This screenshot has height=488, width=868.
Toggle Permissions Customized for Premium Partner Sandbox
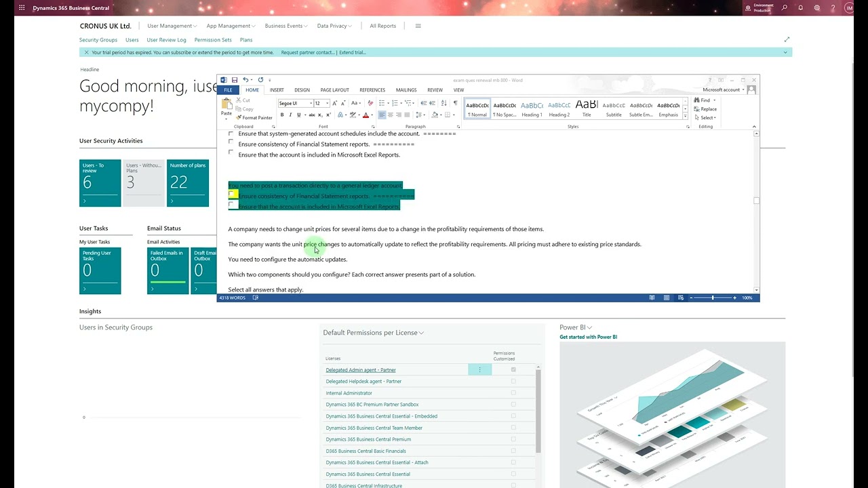tap(513, 404)
